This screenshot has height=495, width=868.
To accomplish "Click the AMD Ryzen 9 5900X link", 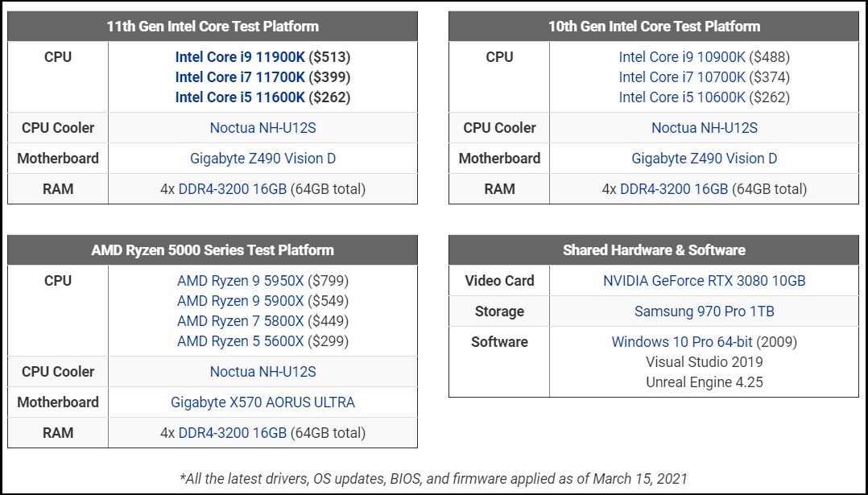I will 240,301.
